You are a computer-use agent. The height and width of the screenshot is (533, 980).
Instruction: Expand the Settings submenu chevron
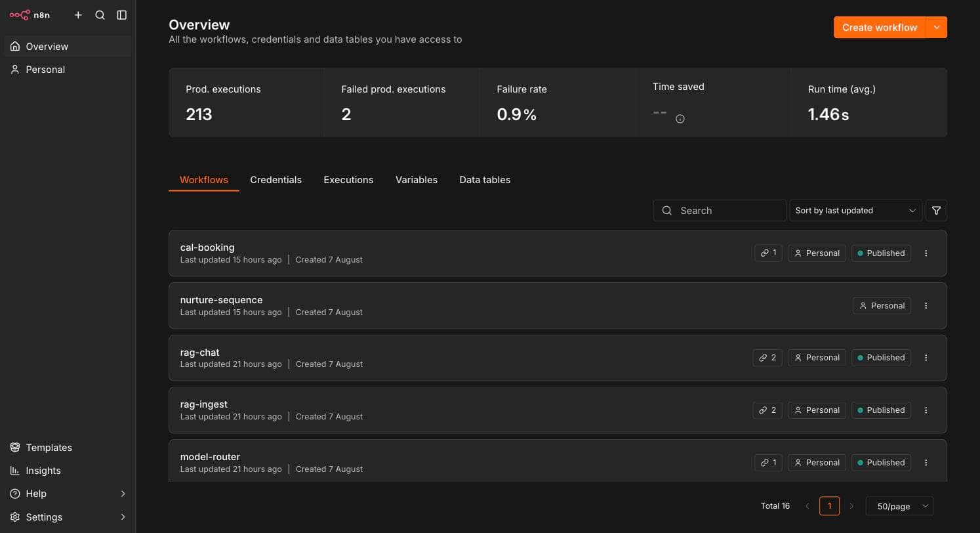point(123,517)
